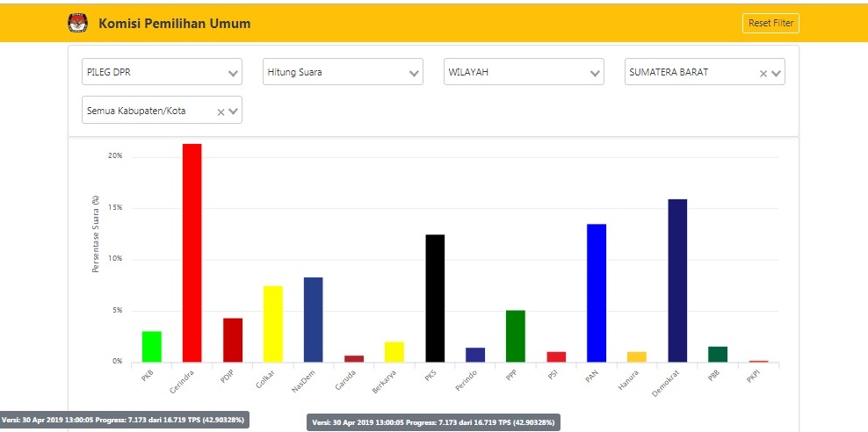Expand the Hitung Suara dropdown
This screenshot has width=868, height=432.
pyautogui.click(x=343, y=72)
